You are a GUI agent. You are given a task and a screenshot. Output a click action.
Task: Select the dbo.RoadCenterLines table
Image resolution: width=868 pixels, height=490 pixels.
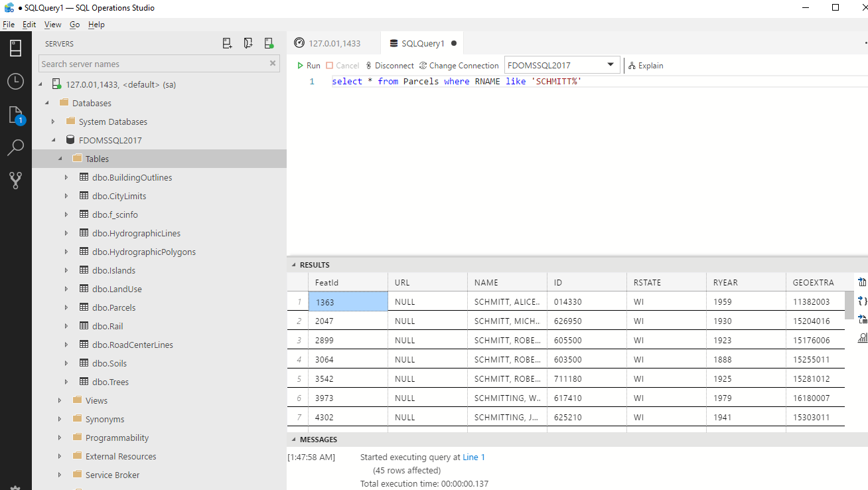coord(133,345)
